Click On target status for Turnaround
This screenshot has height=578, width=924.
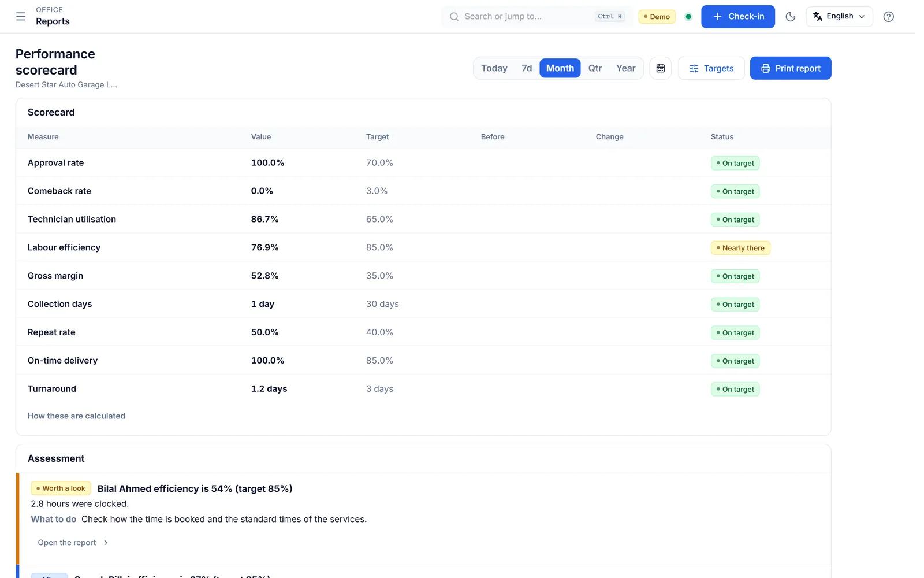[x=735, y=389]
